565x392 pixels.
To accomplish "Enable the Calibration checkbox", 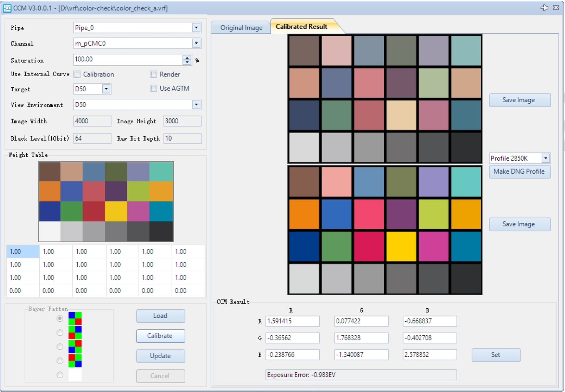I will pos(78,74).
